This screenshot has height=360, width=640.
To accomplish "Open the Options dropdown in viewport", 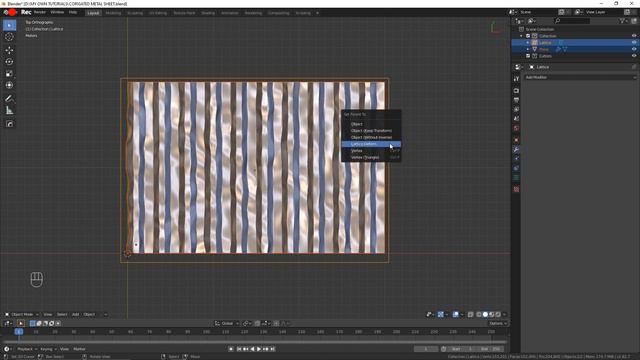I will [498, 324].
